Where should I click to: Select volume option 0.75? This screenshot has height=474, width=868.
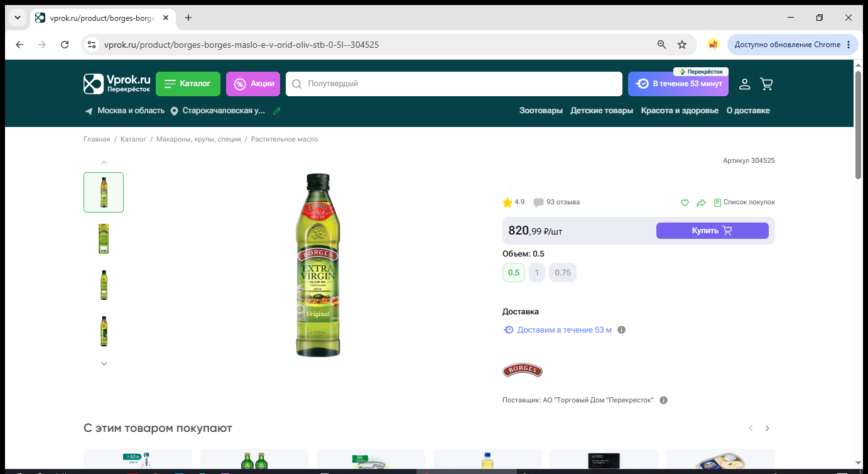563,273
